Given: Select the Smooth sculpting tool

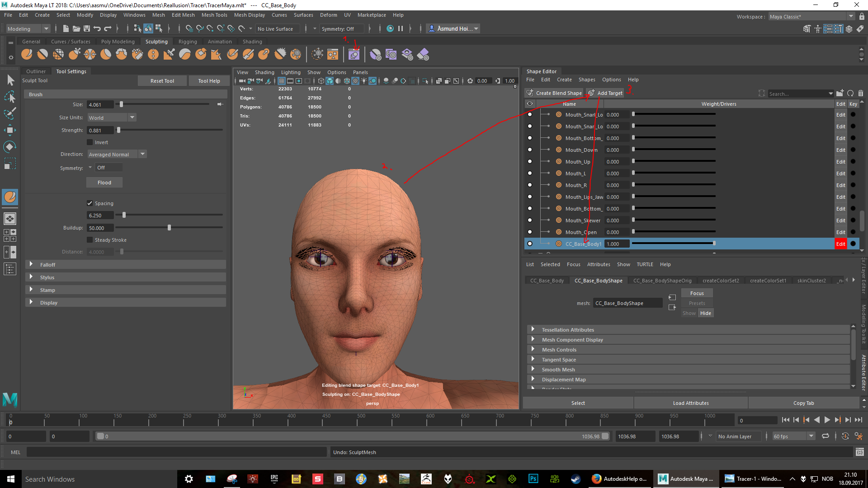Looking at the screenshot, I should (42, 55).
